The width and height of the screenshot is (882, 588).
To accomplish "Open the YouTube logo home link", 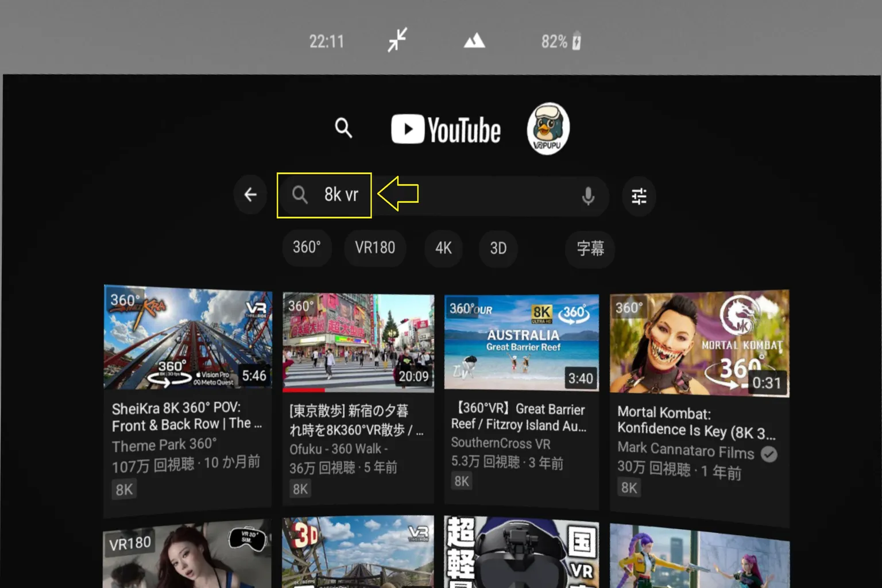I will coord(446,129).
